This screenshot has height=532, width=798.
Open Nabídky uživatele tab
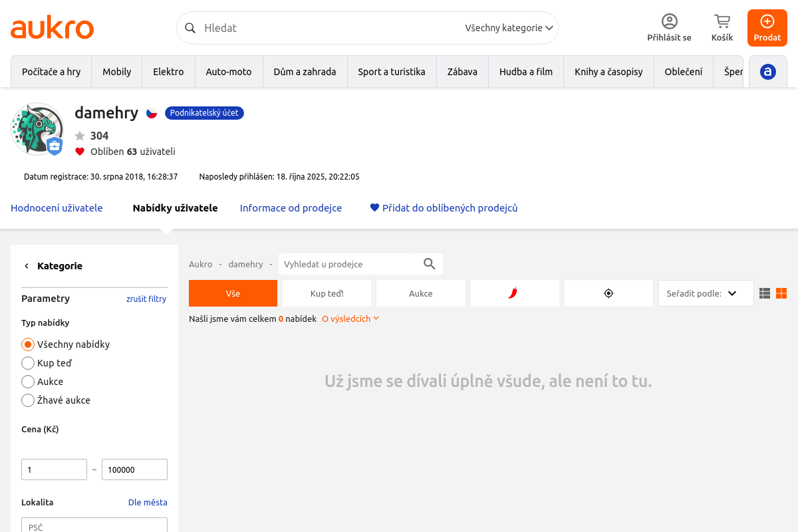coord(176,208)
